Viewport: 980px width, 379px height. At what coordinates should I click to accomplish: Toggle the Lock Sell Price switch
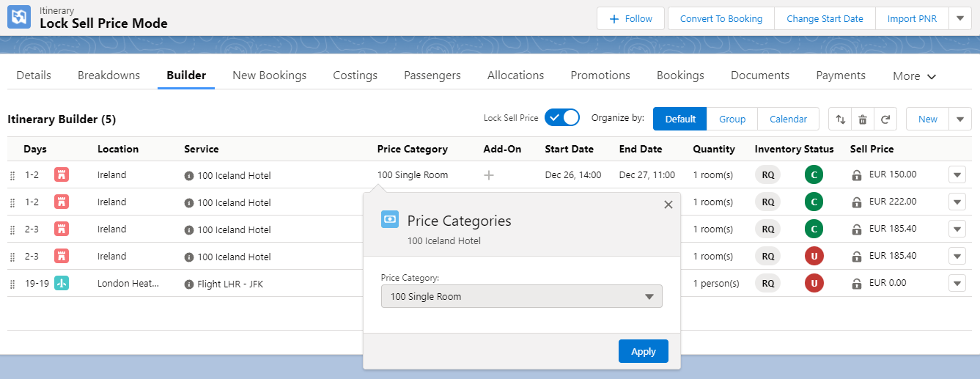[x=562, y=117]
